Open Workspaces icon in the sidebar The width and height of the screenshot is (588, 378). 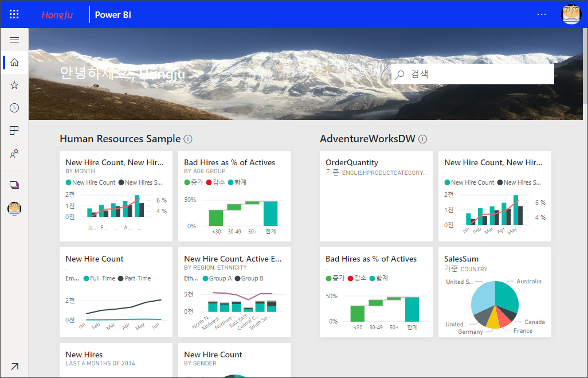pyautogui.click(x=14, y=185)
